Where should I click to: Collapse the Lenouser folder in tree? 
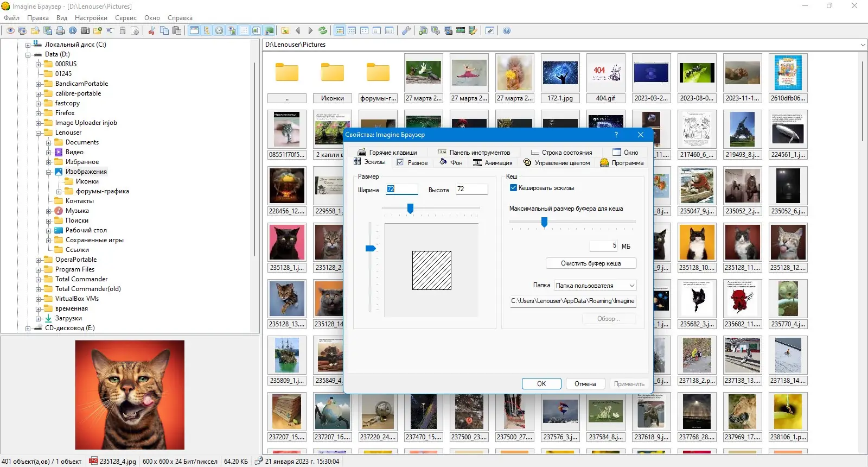[x=38, y=133]
